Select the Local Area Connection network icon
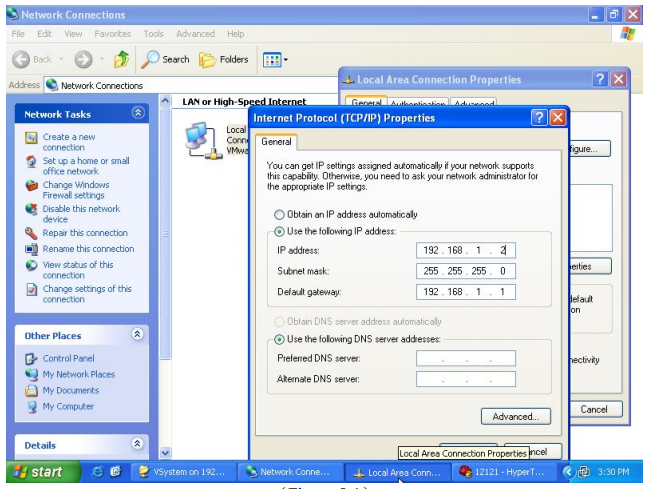 [203, 141]
